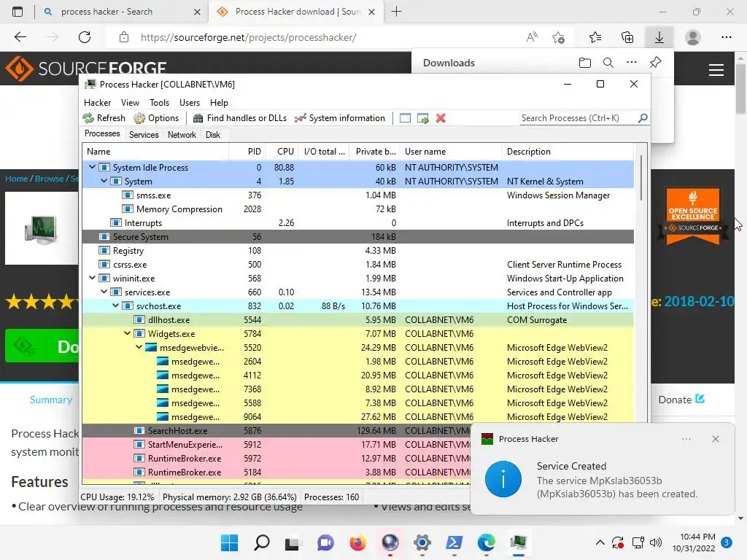Viewport: 747px width, 560px height.
Task: Select the SearchHost.exe process row
Action: [x=357, y=430]
